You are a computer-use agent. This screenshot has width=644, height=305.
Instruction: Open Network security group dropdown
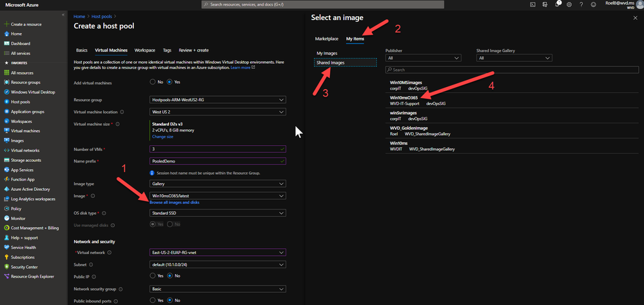[x=218, y=289]
